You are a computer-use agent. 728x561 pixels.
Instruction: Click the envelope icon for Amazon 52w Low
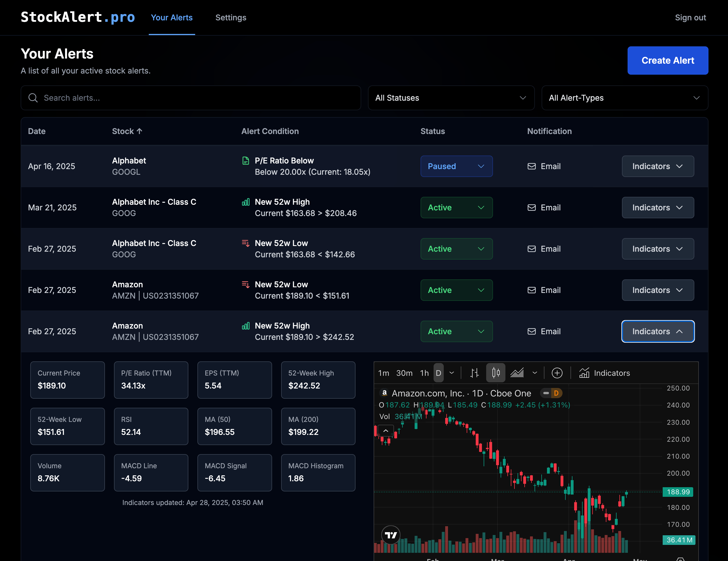pyautogui.click(x=532, y=290)
